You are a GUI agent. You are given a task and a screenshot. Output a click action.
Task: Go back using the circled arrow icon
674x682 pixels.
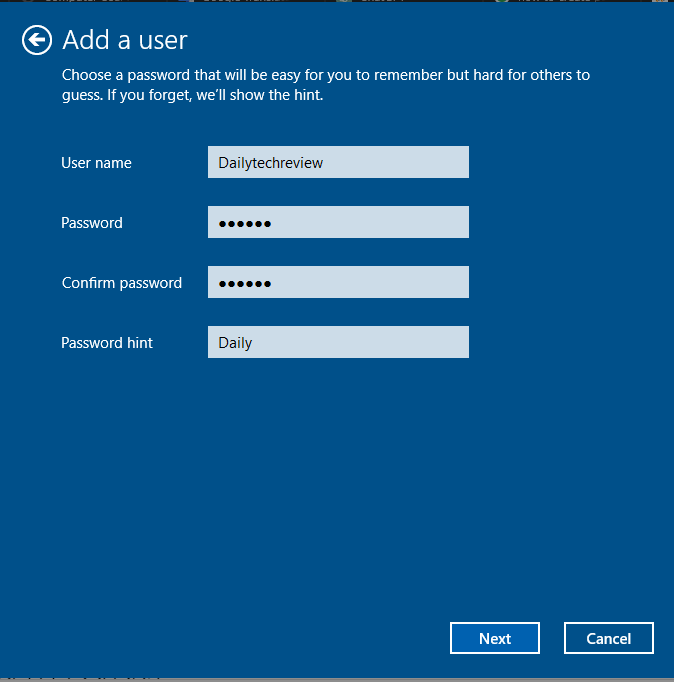(37, 40)
